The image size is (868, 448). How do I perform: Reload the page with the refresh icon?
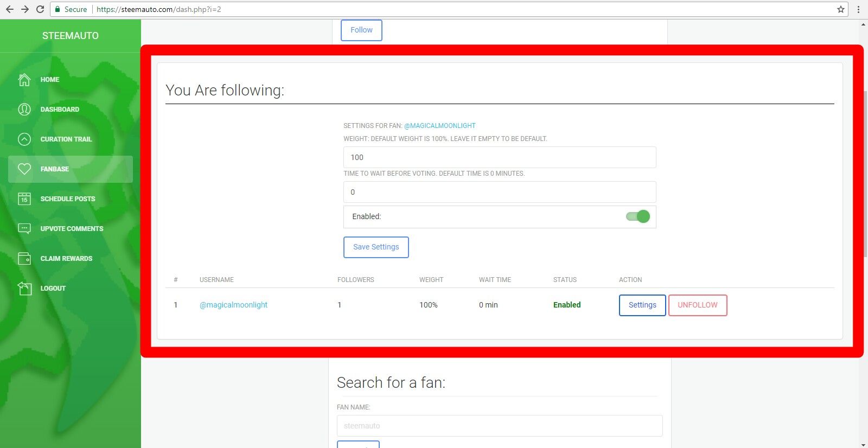coord(40,9)
